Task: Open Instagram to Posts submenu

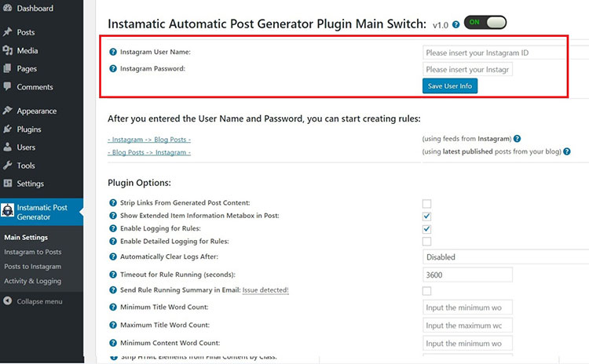Action: click(33, 252)
